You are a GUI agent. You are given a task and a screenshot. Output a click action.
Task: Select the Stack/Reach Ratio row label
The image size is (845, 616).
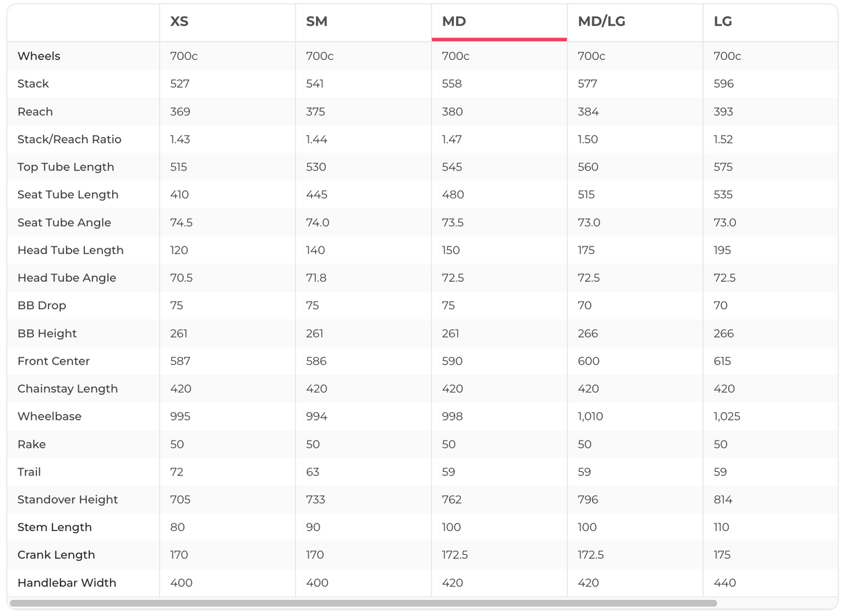pos(70,139)
